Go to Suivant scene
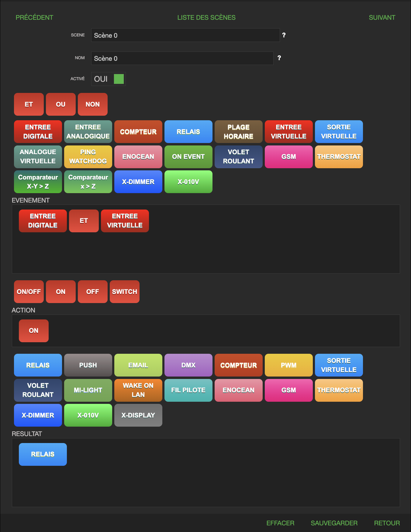411x532 pixels. coord(382,18)
